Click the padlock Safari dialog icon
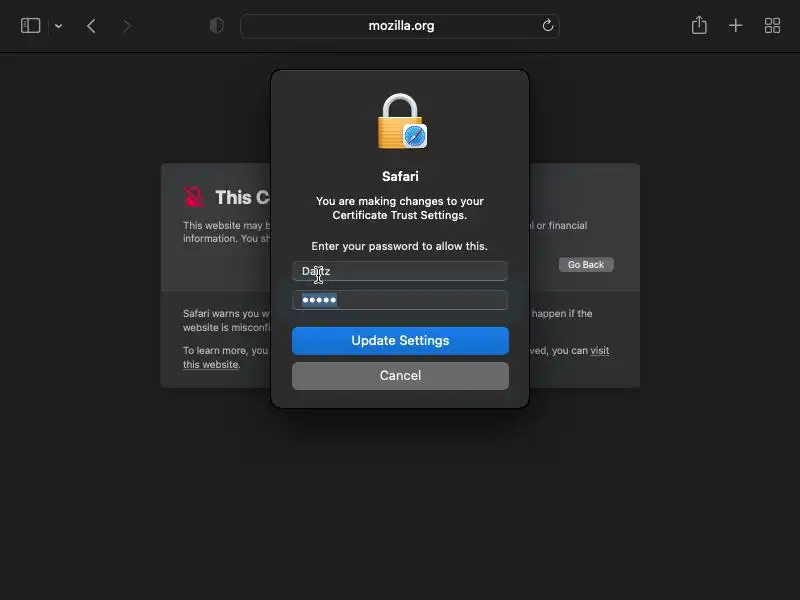 (x=402, y=121)
